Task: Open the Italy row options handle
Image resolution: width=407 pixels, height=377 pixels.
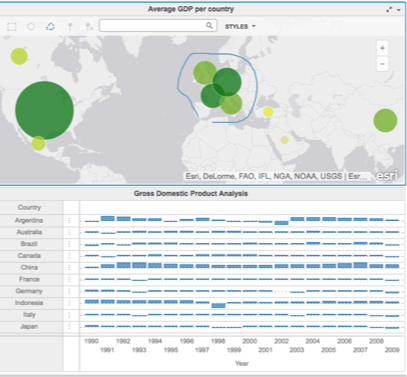Action: click(69, 315)
